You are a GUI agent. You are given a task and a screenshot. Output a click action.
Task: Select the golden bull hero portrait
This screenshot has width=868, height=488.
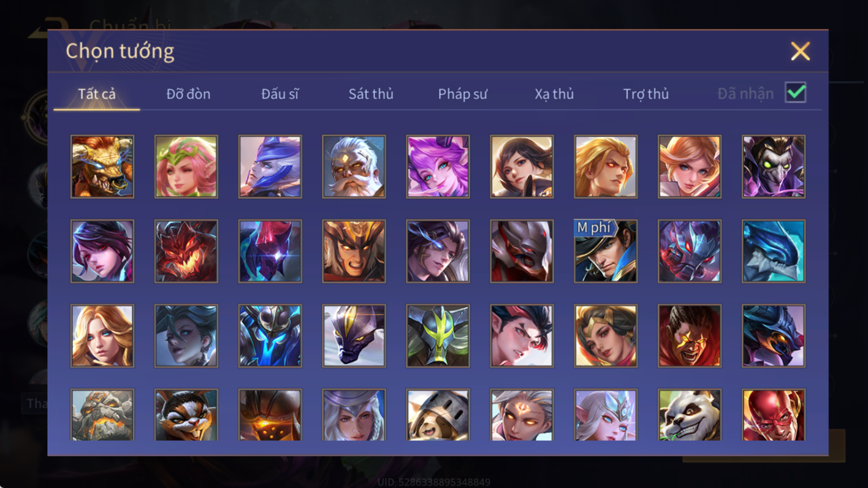pos(102,166)
